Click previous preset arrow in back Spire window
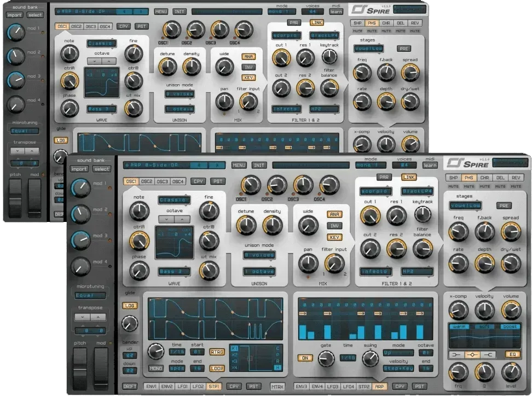This screenshot has height=398, width=532. [x=124, y=11]
